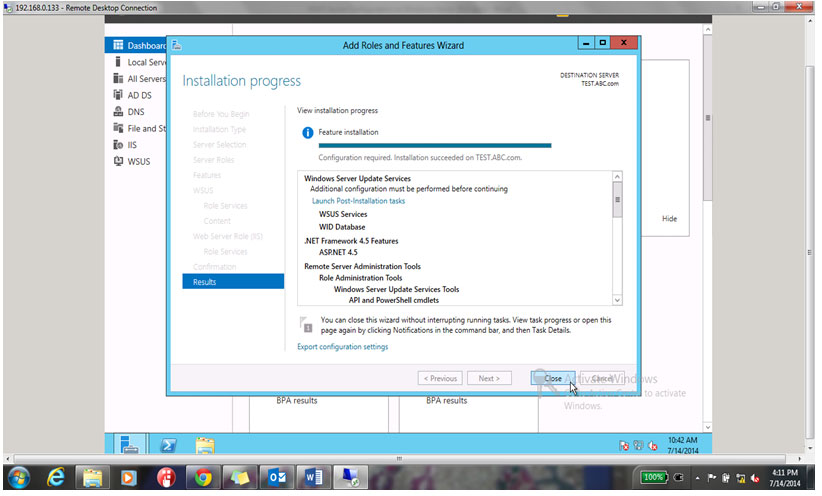Show hidden system tray icons
822x496 pixels.
(697, 478)
